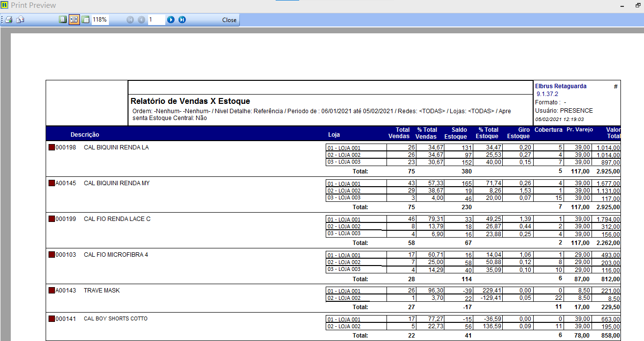Click the Print Preview application icon
This screenshot has width=644, height=341.
pyautogui.click(x=5, y=5)
